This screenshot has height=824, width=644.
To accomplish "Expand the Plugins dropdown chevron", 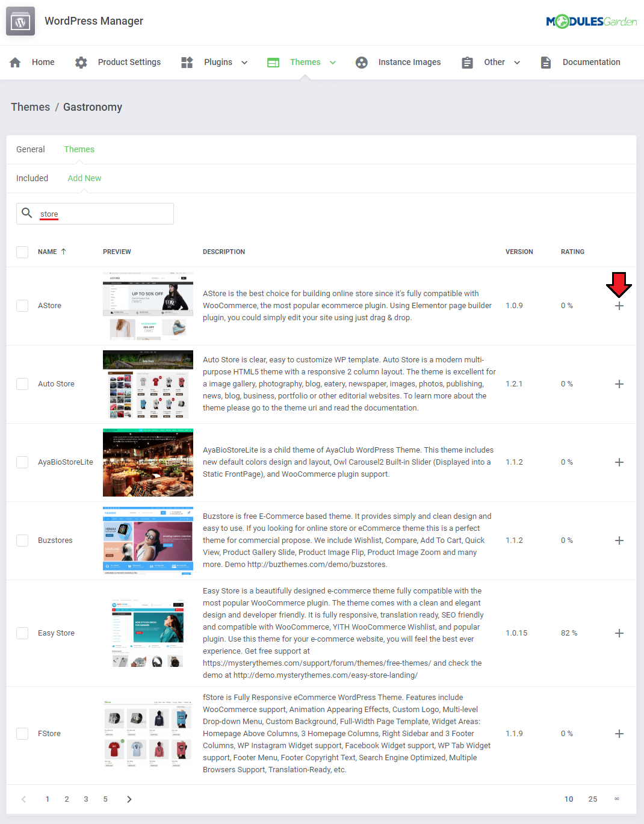I will 244,63.
